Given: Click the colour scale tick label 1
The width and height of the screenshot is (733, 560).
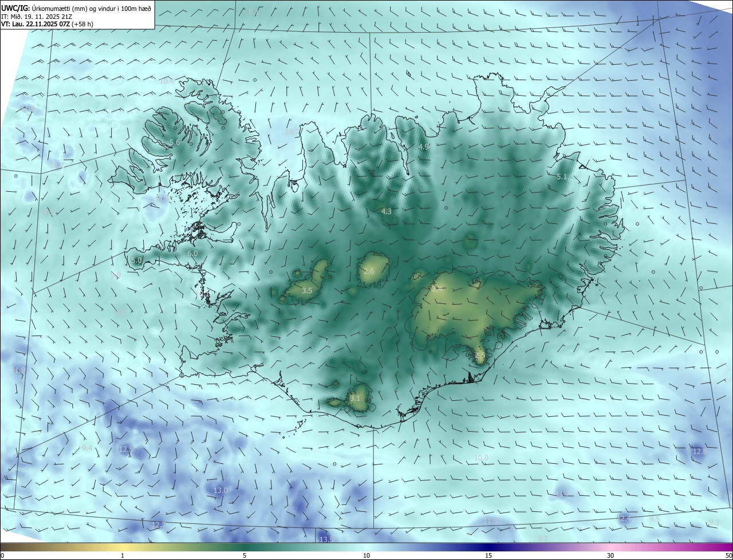Looking at the screenshot, I should 123,555.
